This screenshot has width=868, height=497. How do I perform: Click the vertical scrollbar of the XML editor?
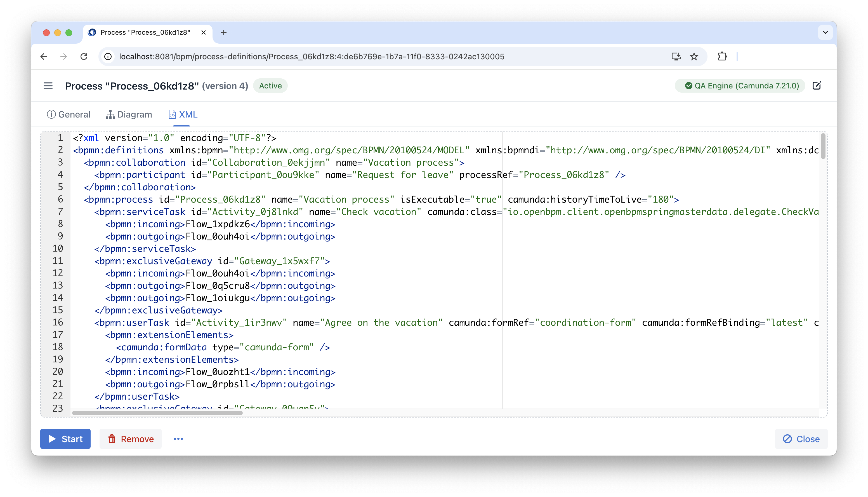(823, 146)
